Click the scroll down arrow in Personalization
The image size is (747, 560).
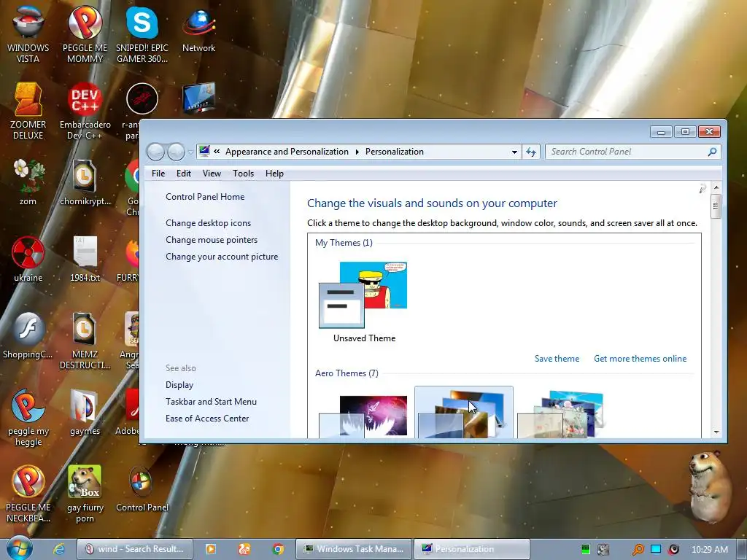point(716,432)
